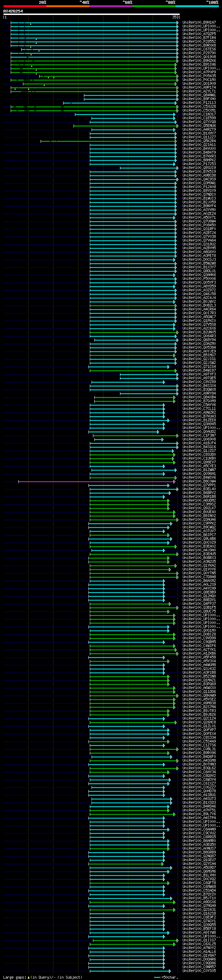This screenshot has width=222, height=980.
Task: Select the UniRef100_Q7VPP1 entry
Action: 199,485
